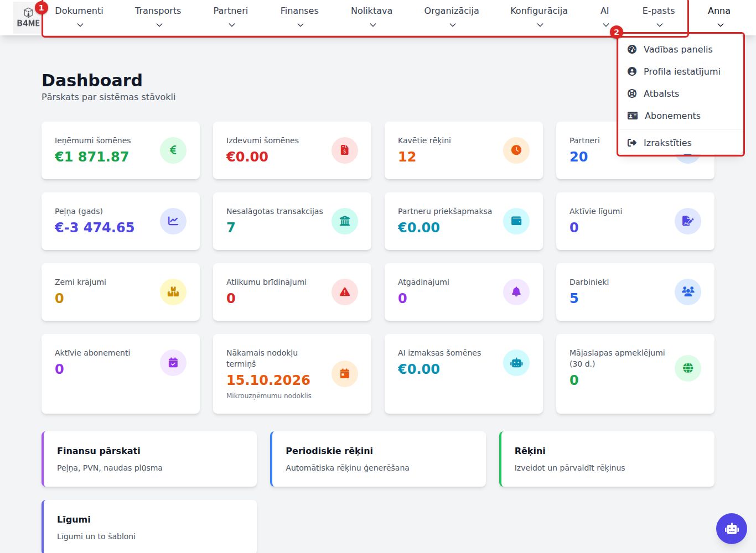Click the chart icon in Peļņa (gads) card

173,221
